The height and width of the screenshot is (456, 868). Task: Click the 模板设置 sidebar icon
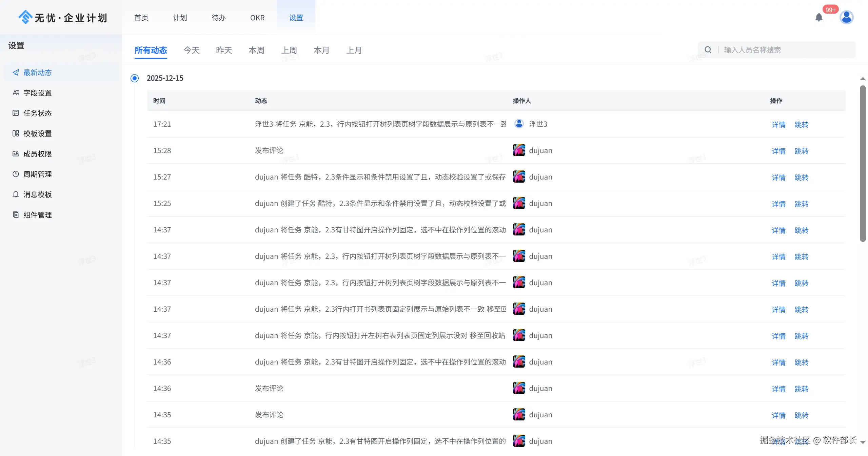(16, 133)
